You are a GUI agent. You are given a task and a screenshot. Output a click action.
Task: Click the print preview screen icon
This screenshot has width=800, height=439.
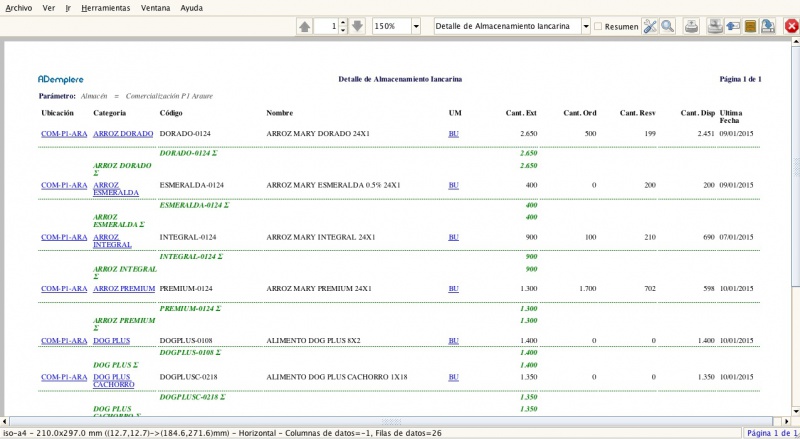click(x=715, y=26)
